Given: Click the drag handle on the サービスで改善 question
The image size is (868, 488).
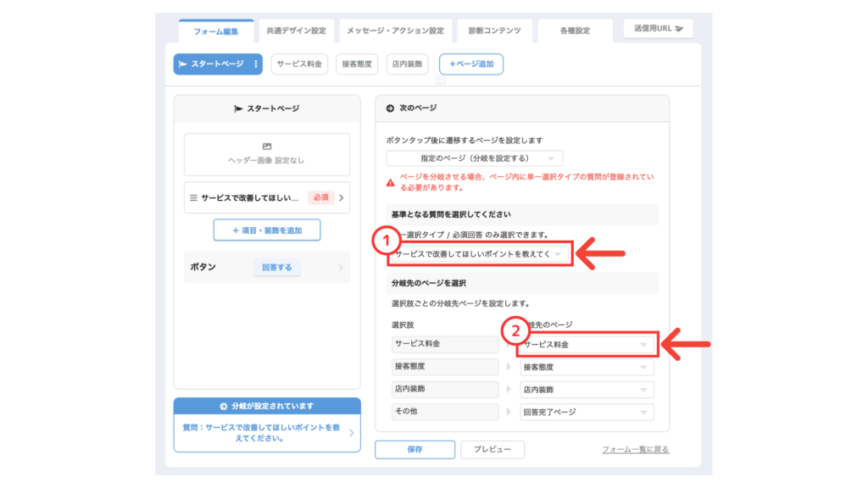Looking at the screenshot, I should click(193, 198).
